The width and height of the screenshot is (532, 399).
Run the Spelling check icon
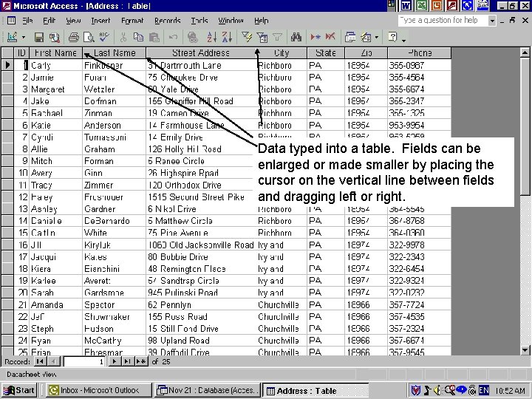(104, 37)
